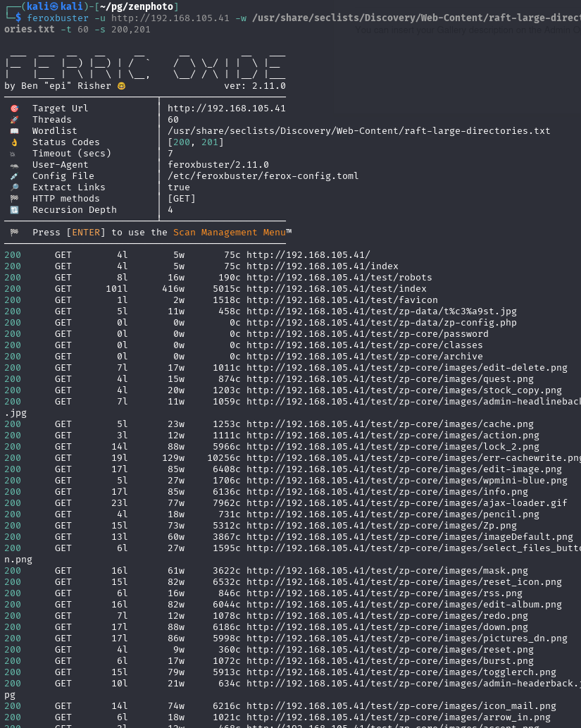Viewport: 581px width, 728px height.
Task: Click the images/icon_mail.png URL
Action: [x=401, y=705]
